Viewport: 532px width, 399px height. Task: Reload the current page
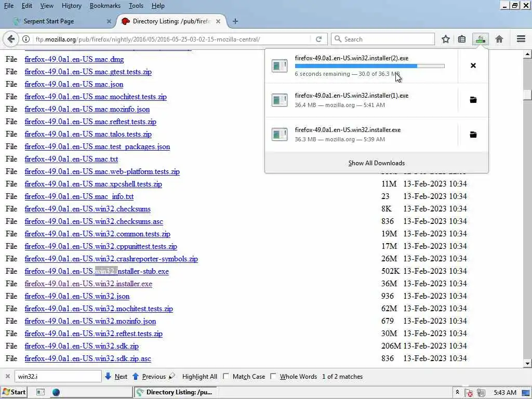[318, 39]
